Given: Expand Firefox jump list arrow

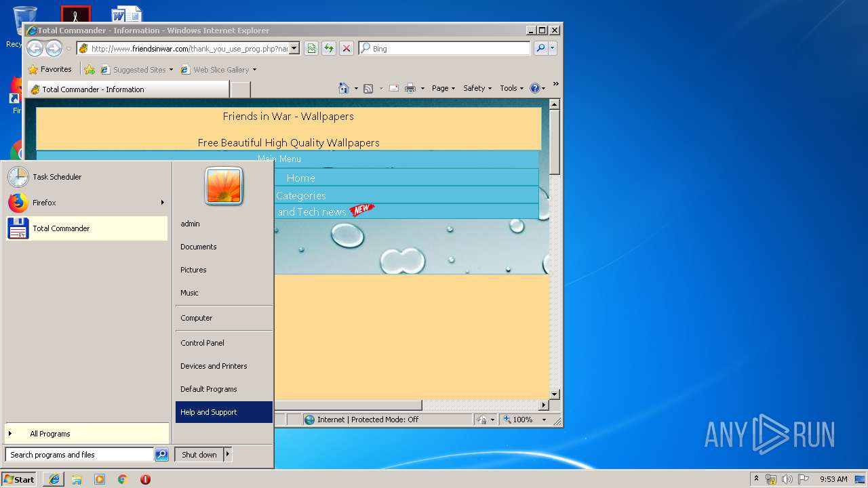Looking at the screenshot, I should pos(163,203).
